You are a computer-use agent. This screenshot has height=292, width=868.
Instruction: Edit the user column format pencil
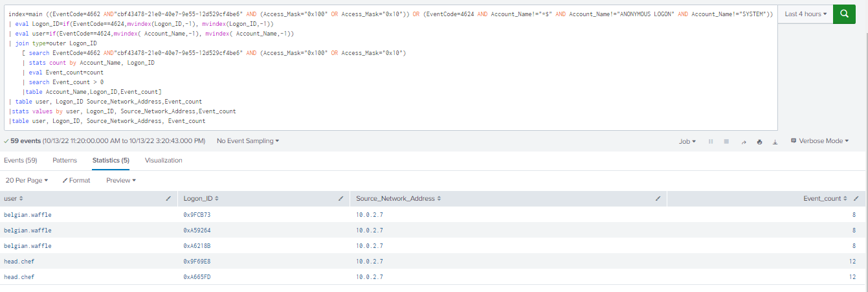[168, 199]
